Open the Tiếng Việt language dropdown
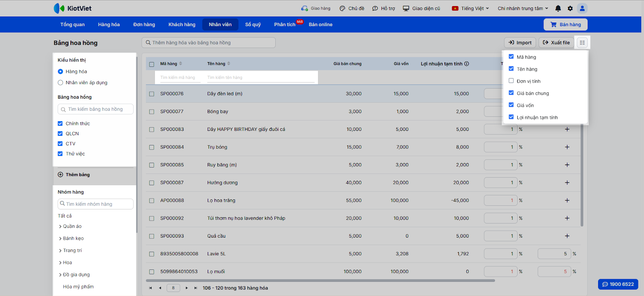The width and height of the screenshot is (644, 296). tap(470, 8)
